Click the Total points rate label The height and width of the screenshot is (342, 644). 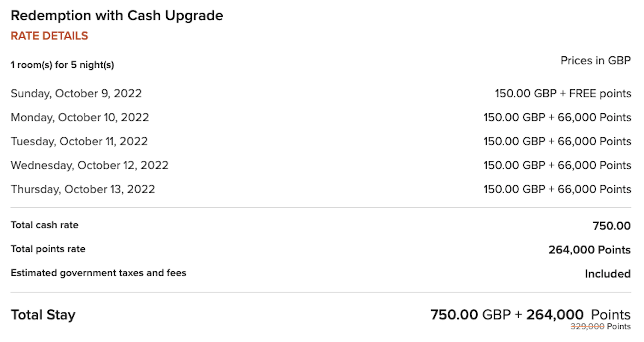tap(48, 249)
